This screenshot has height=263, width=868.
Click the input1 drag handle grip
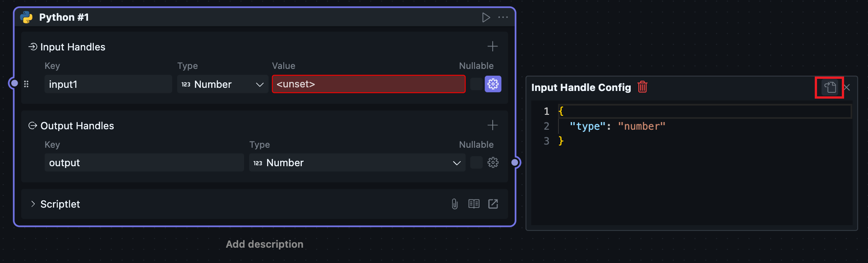click(26, 84)
